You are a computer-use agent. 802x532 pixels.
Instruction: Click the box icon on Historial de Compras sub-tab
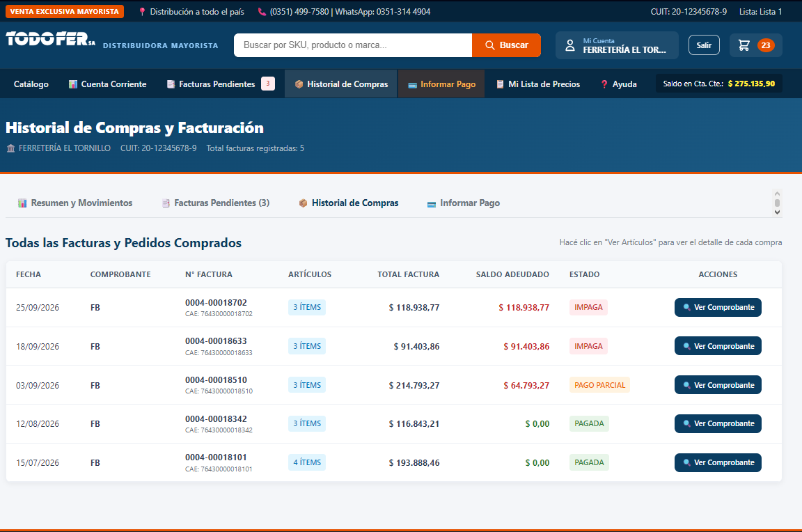click(x=304, y=203)
